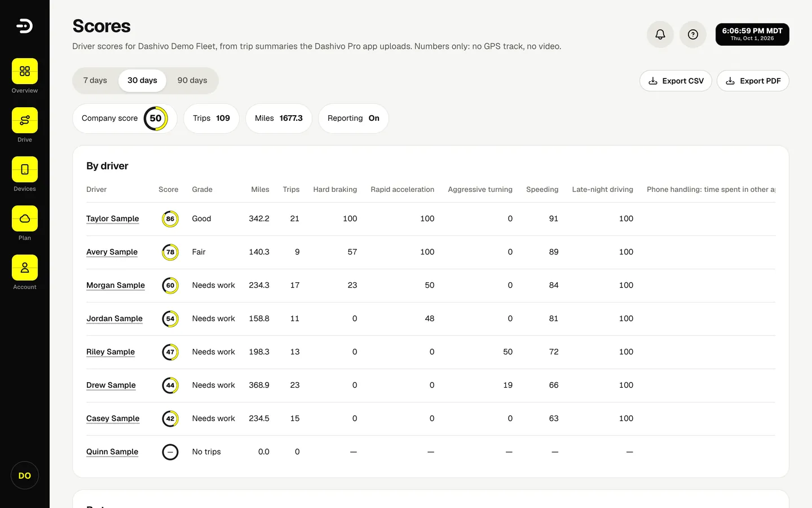The width and height of the screenshot is (812, 508).
Task: Click Casey Sample's score ring 42
Action: [x=170, y=419]
